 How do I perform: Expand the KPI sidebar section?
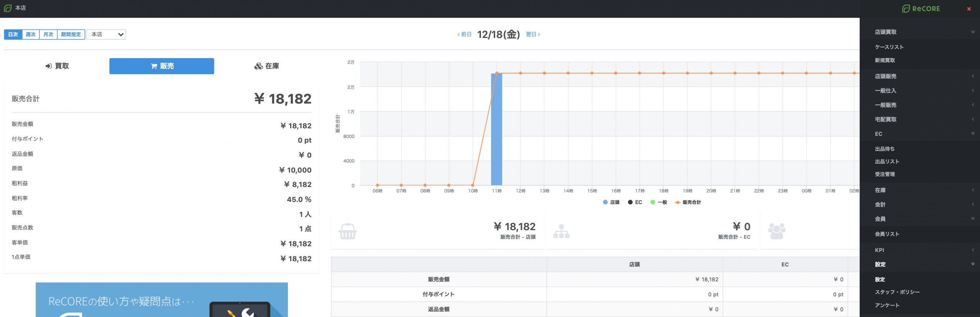tap(920, 250)
